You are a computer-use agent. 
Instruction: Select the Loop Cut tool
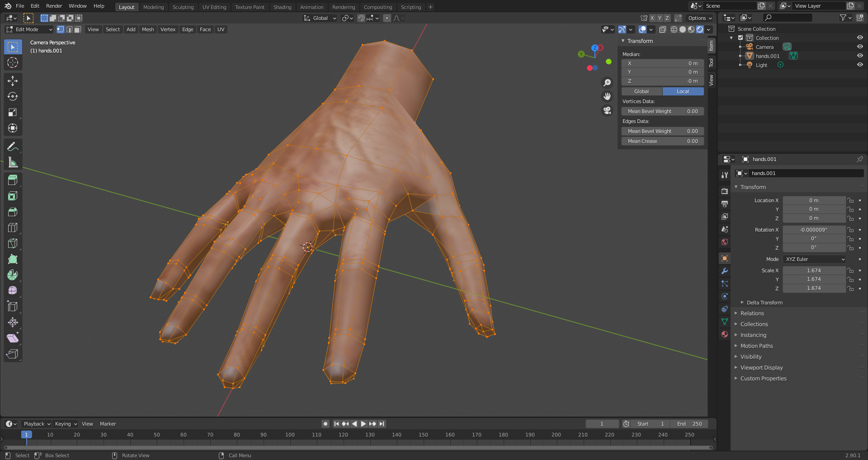[13, 227]
